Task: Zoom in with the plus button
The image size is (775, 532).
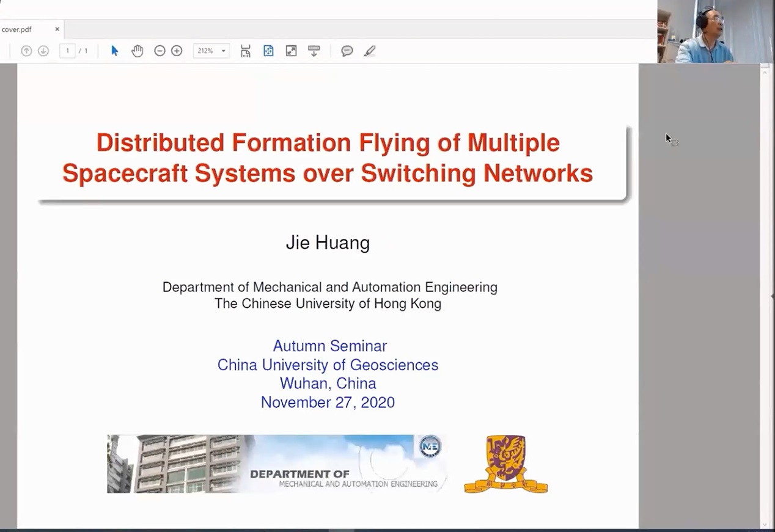Action: pos(177,51)
